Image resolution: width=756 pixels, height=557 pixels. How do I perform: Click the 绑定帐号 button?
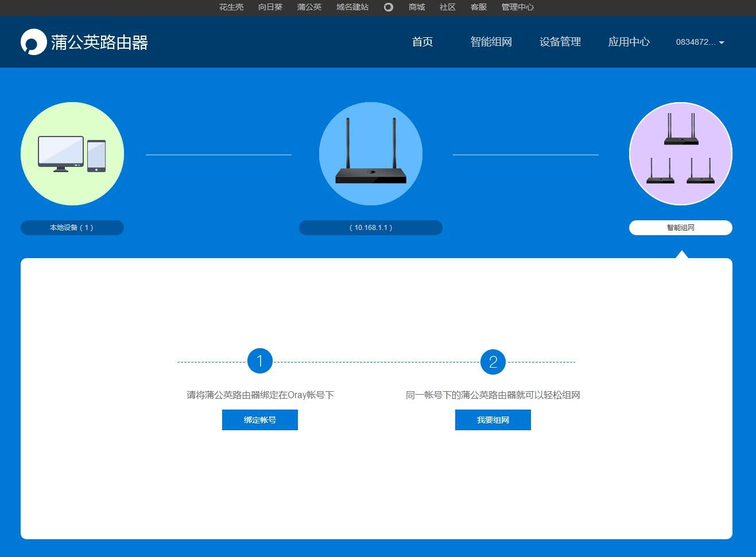pyautogui.click(x=260, y=420)
